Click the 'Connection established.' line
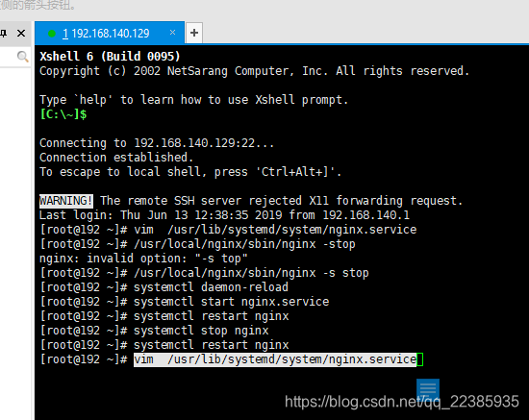 click(x=116, y=158)
